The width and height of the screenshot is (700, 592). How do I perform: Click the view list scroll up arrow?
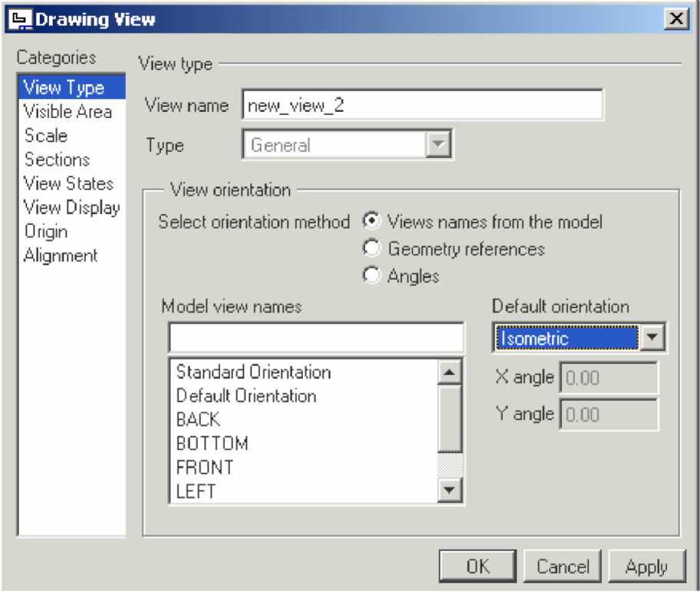pos(449,372)
